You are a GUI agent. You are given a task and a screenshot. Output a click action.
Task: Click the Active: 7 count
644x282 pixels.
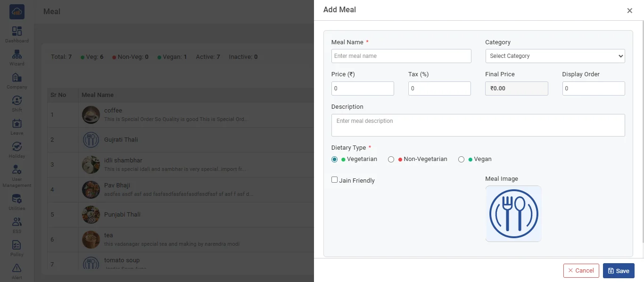[x=208, y=57]
